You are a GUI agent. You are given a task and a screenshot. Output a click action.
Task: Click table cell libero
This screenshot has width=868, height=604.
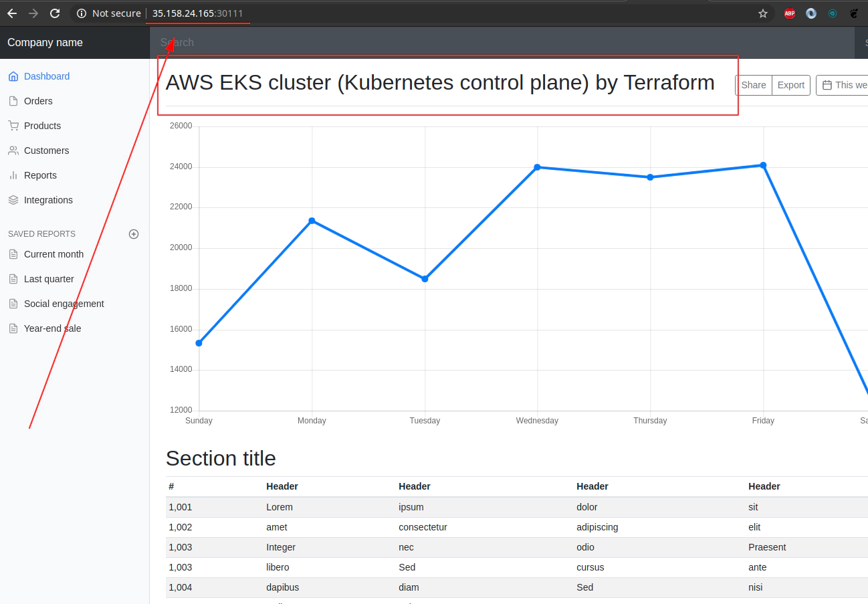pyautogui.click(x=278, y=567)
